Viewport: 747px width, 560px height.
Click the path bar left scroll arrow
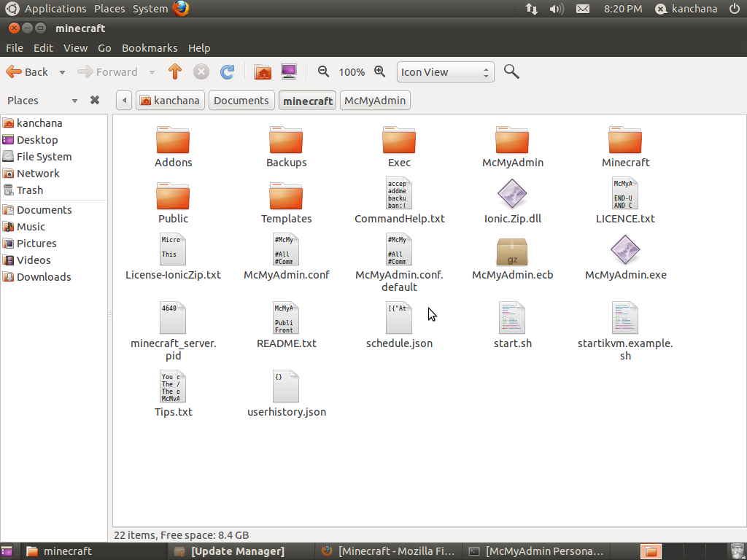(x=124, y=101)
